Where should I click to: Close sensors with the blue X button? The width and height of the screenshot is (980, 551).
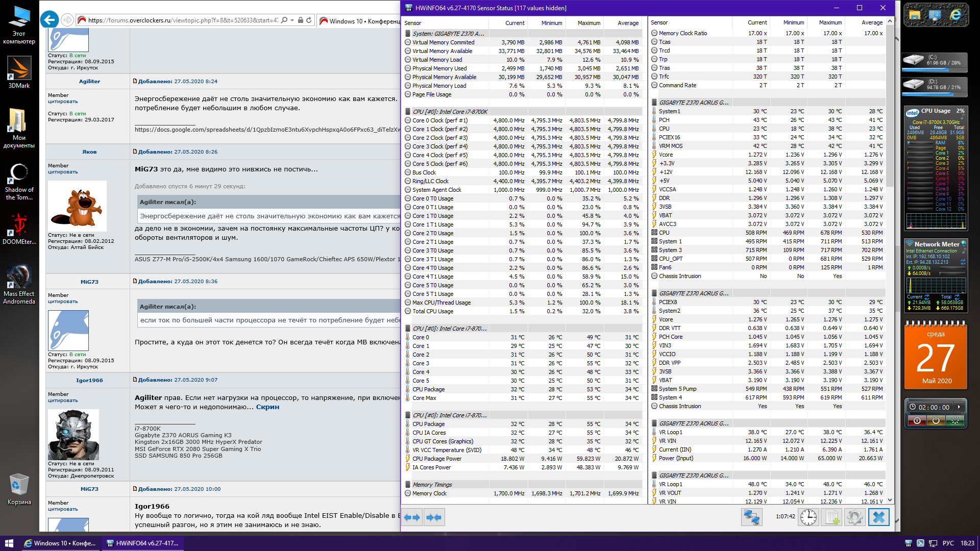[878, 517]
